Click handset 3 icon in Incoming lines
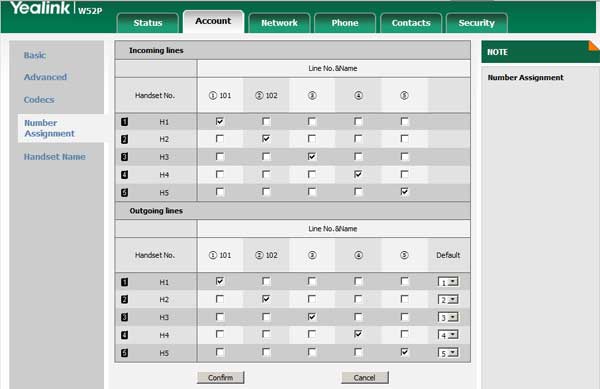The width and height of the screenshot is (600, 389). pos(124,157)
